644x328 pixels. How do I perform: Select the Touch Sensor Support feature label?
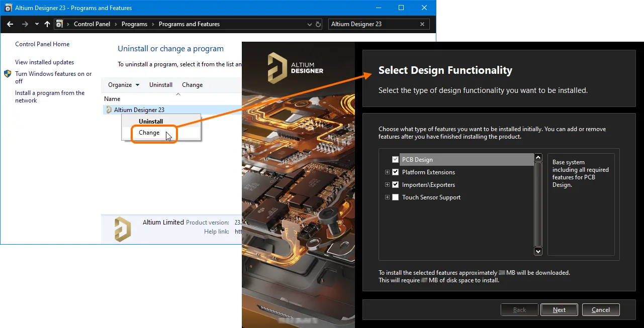point(431,197)
